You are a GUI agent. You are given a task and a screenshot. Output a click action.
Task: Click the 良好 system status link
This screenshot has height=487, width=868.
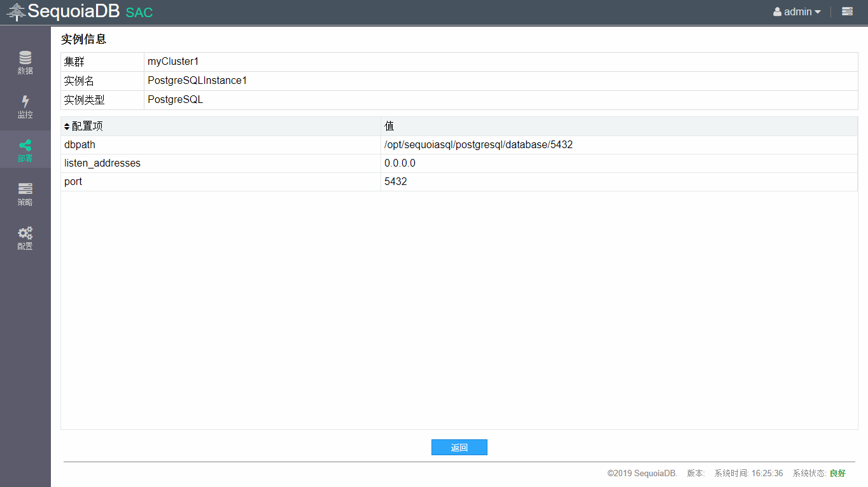click(x=837, y=473)
